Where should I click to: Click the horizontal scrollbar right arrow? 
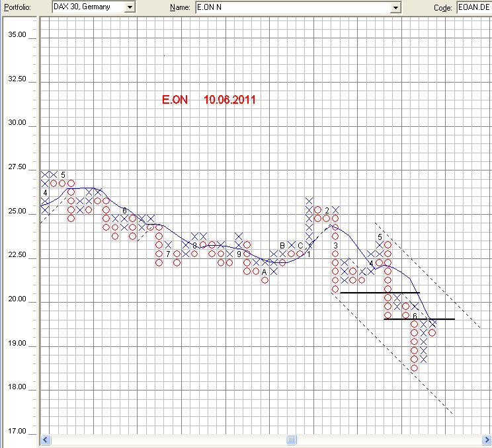[x=487, y=440]
